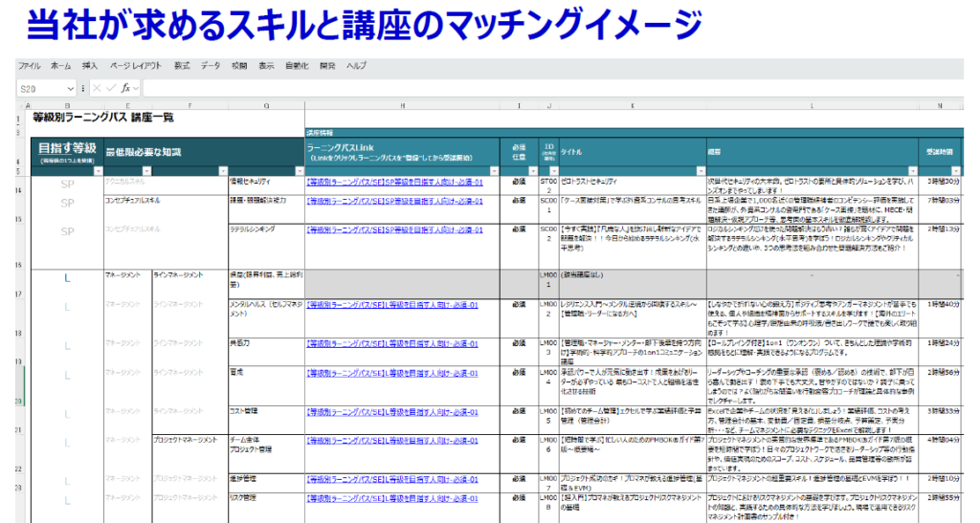Open the learning path link in メンタルヘルス row
Screen dimensions: 980x523
(392, 305)
